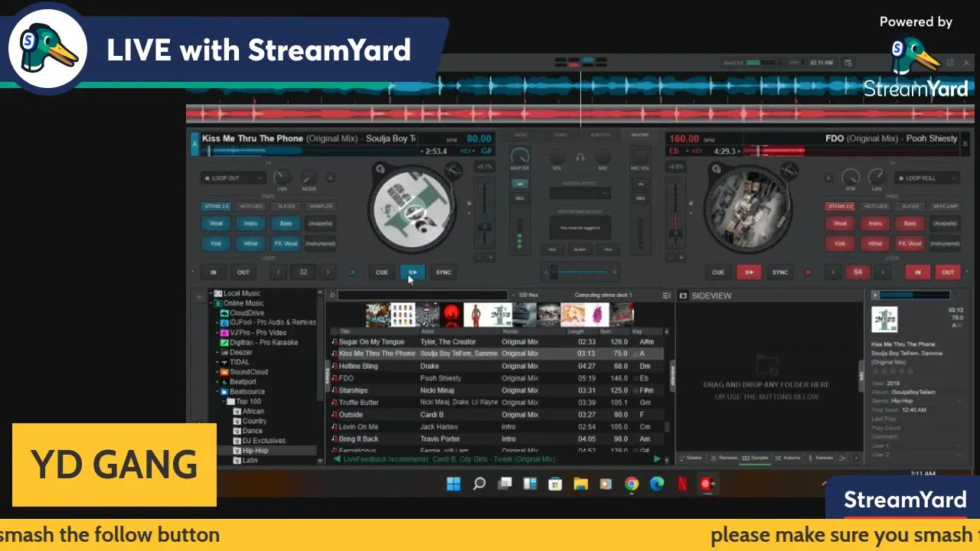Open Netflix from the taskbar

tap(681, 484)
